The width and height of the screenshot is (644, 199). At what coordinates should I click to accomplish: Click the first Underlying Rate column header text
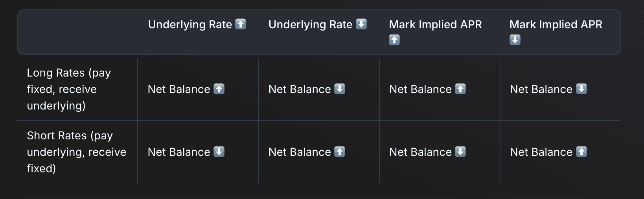[190, 24]
